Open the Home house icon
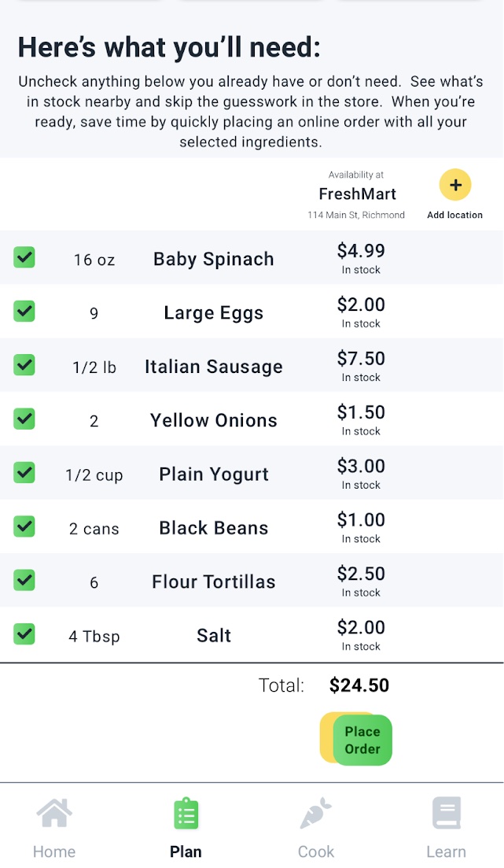Image resolution: width=504 pixels, height=868 pixels. point(54,813)
